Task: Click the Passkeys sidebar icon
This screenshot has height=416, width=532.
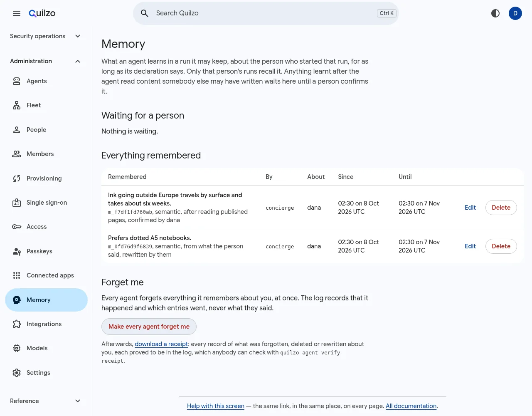Action: tap(17, 251)
